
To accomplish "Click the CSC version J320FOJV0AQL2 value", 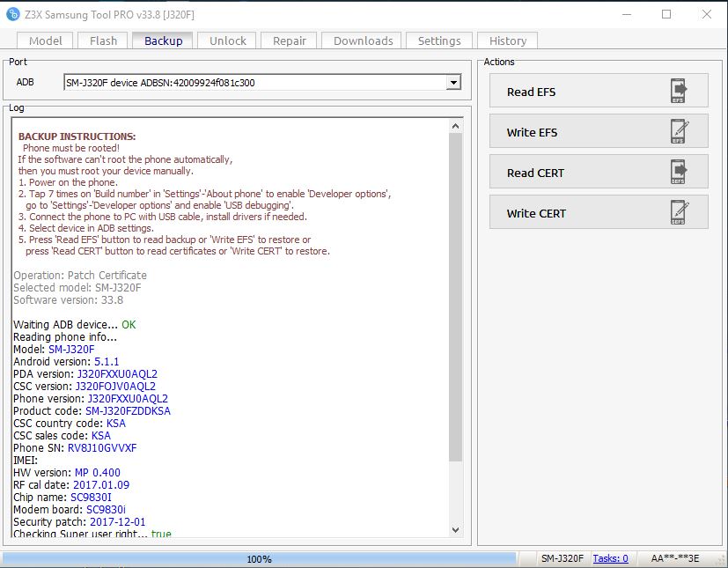I will tap(115, 387).
